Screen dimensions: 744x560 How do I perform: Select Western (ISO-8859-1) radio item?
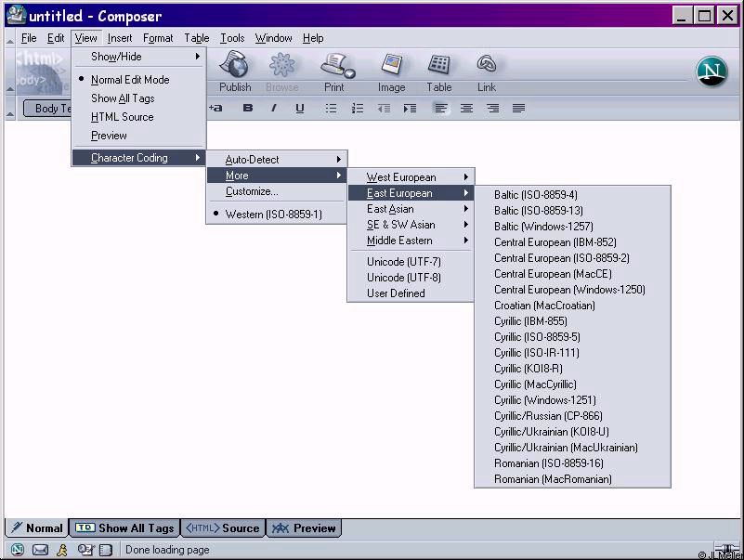(277, 214)
